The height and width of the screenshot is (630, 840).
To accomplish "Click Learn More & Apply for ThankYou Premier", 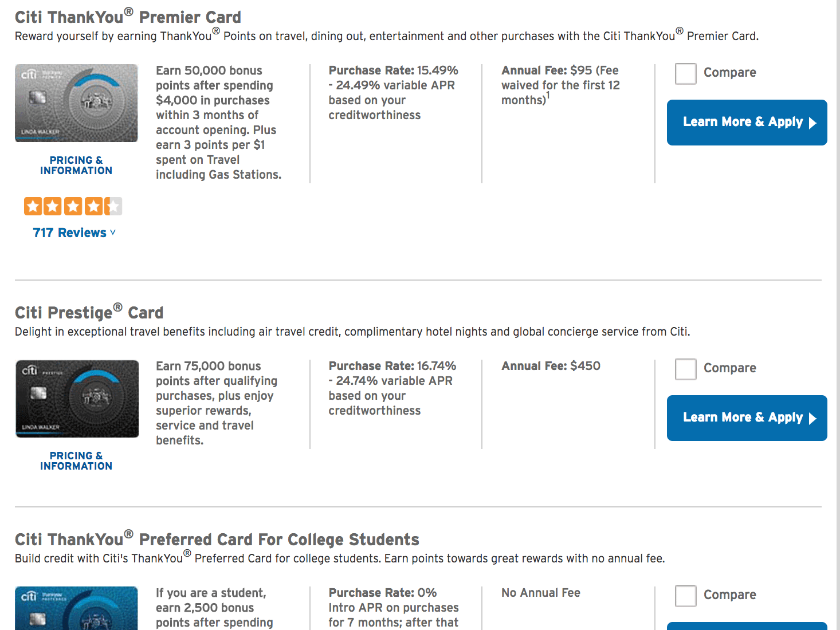I will [747, 123].
